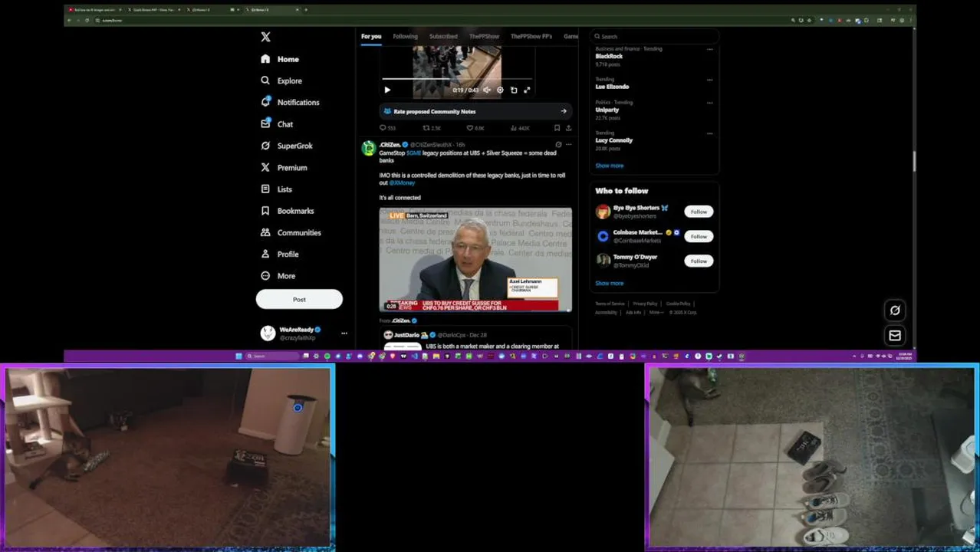Open JustDarlo quoted post profile

406,335
